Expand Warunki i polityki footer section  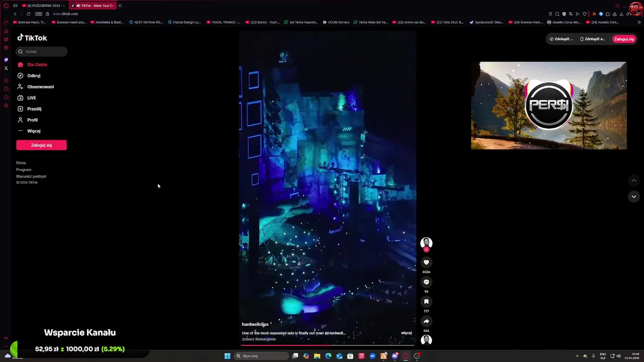(31, 176)
